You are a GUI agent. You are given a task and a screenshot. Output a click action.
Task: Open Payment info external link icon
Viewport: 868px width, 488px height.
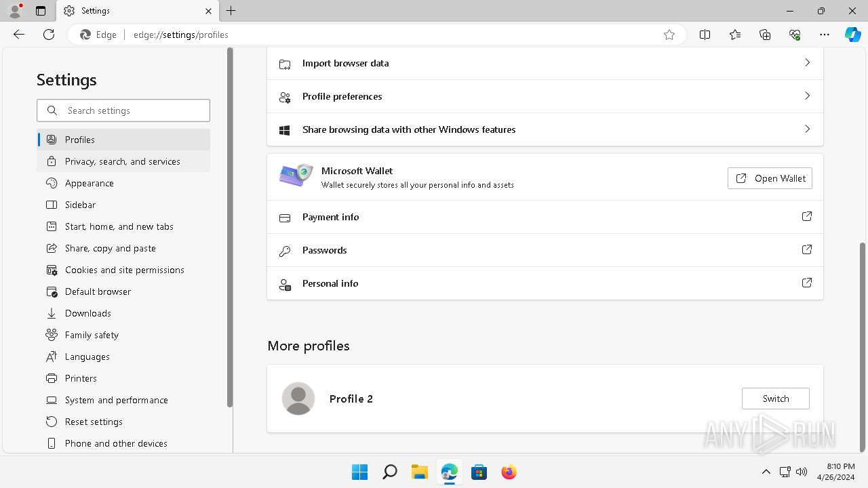807,216
